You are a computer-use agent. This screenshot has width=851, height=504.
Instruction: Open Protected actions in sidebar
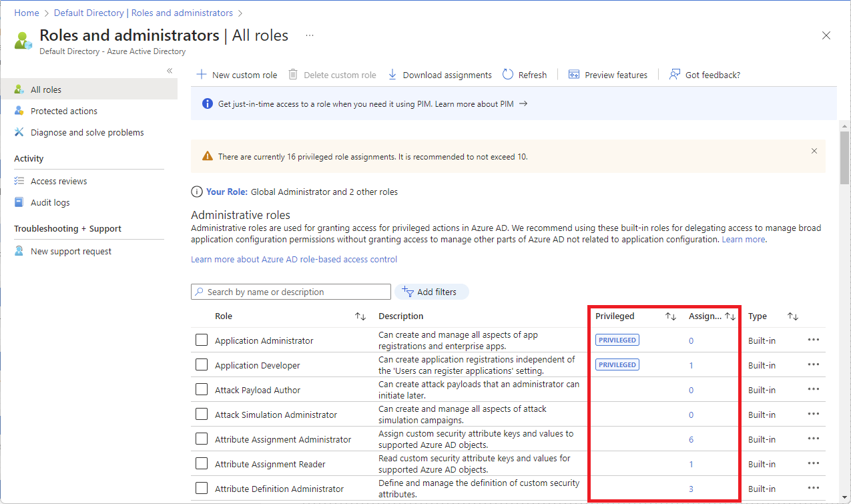point(64,111)
